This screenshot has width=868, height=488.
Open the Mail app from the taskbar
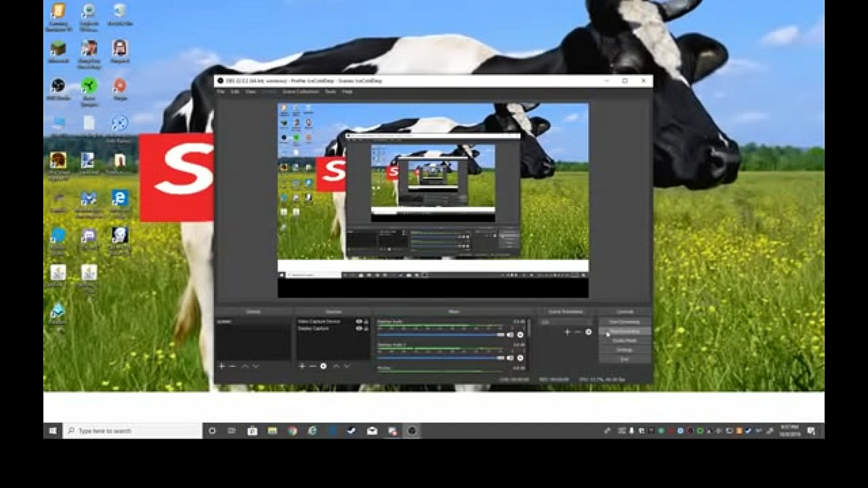[x=372, y=430]
